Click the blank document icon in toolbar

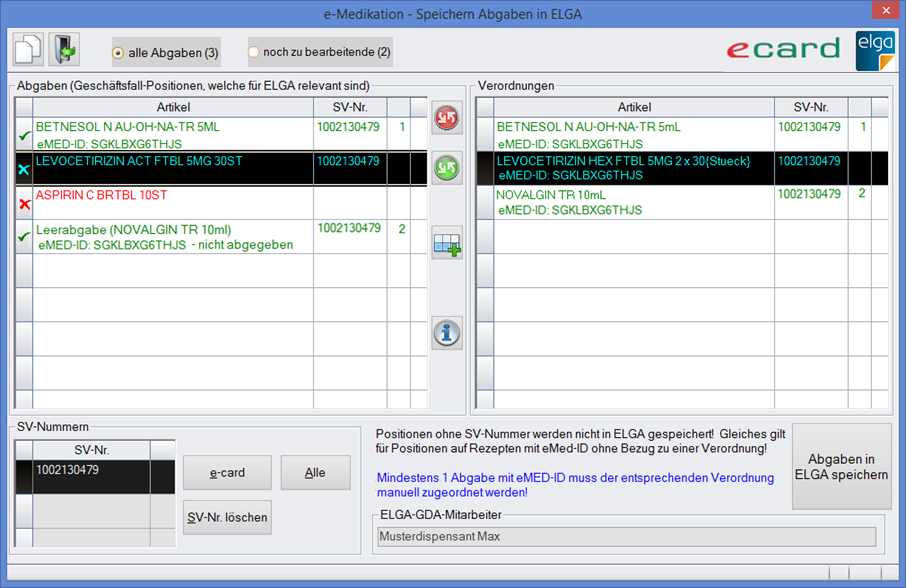point(29,50)
